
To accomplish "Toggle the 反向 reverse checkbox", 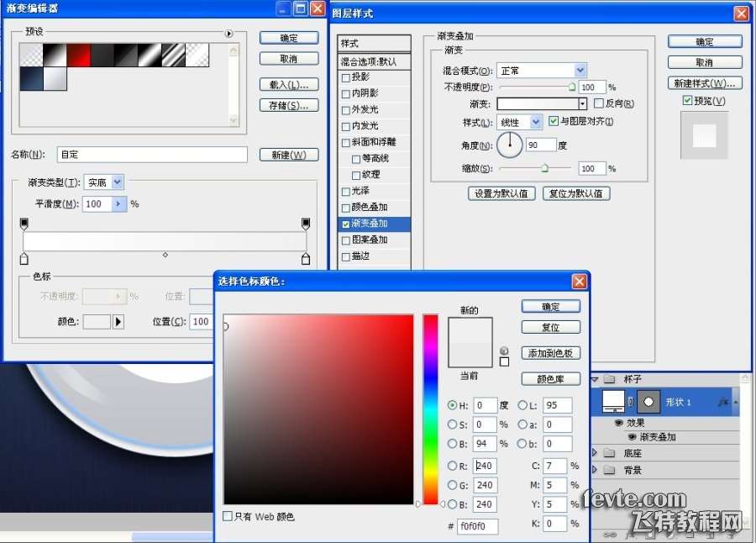I will (x=599, y=103).
